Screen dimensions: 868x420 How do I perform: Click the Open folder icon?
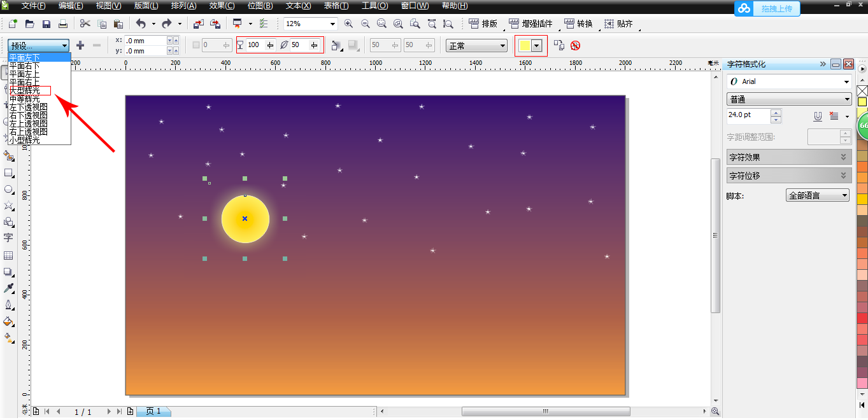[29, 24]
